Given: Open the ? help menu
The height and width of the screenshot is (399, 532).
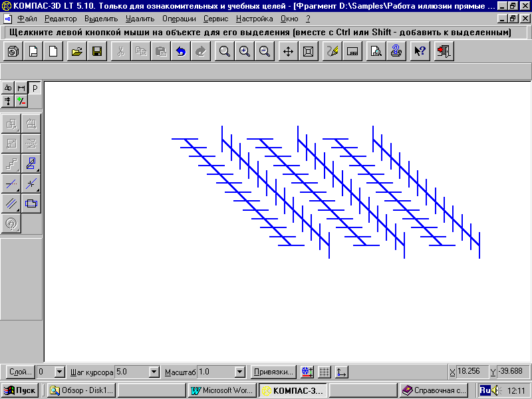Looking at the screenshot, I should 308,19.
